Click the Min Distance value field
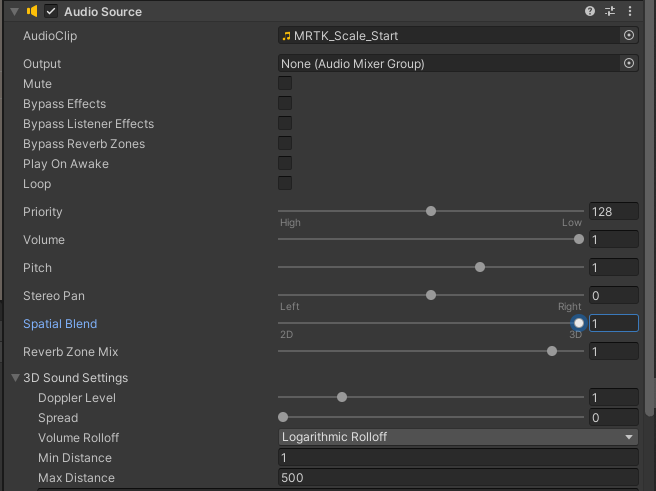656x491 pixels. (458, 458)
